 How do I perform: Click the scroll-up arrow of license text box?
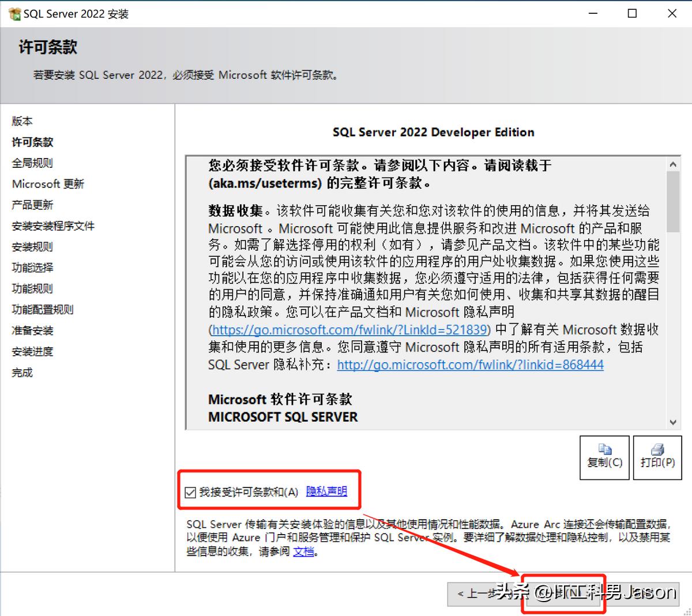[673, 164]
